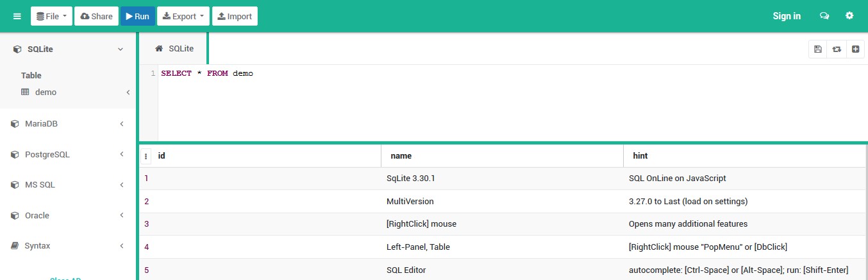Open the chat comments icon
The image size is (868, 280).
[824, 16]
